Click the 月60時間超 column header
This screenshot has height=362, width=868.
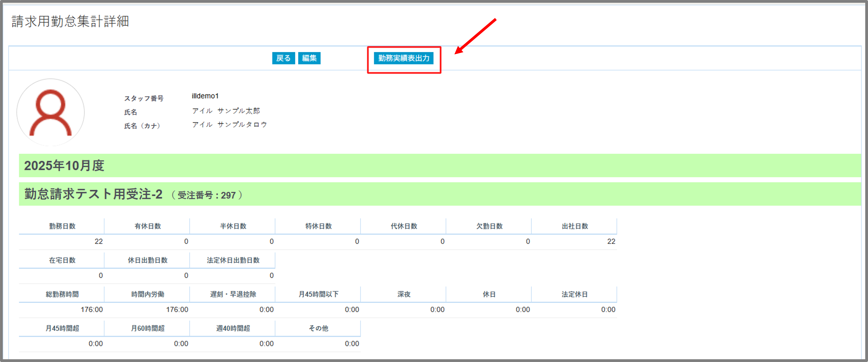148,328
